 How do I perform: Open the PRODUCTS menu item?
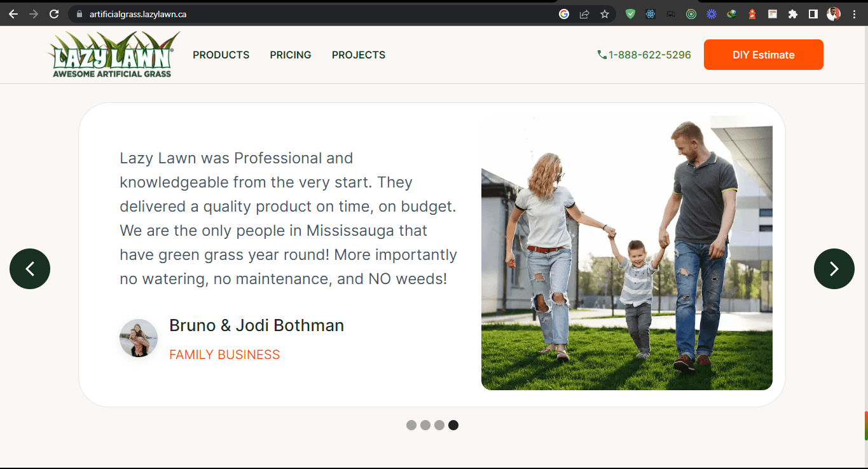[221, 55]
